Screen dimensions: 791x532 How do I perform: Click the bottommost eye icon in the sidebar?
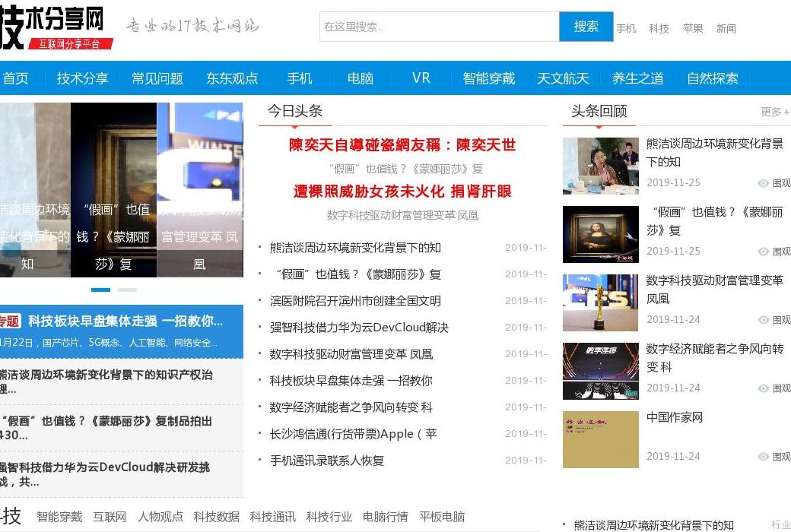763,457
